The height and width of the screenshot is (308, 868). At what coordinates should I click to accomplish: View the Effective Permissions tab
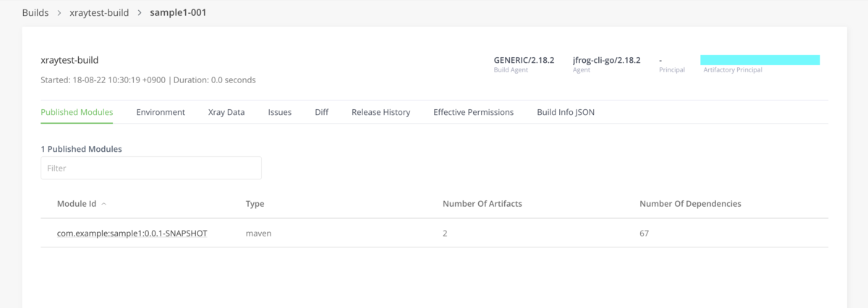pyautogui.click(x=473, y=112)
